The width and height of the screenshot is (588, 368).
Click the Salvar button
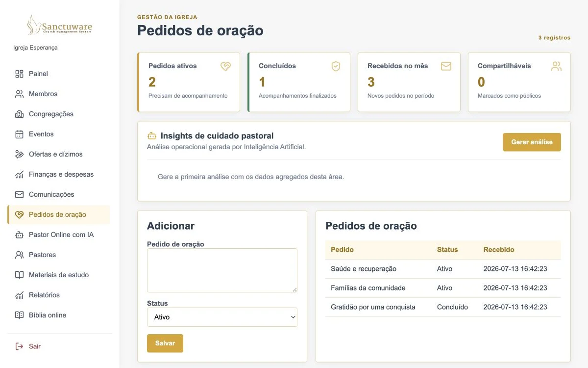pos(165,343)
